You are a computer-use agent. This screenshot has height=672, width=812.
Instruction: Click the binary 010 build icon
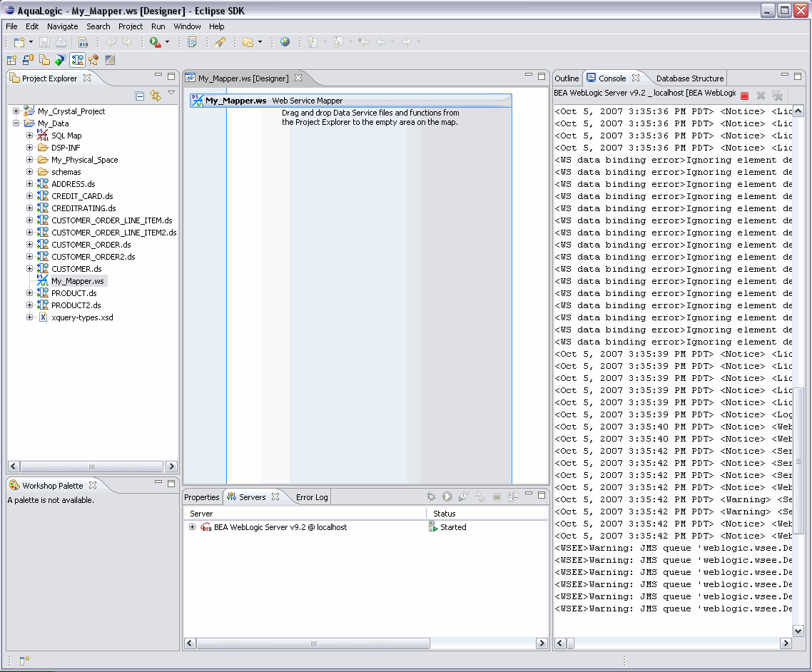tap(83, 43)
